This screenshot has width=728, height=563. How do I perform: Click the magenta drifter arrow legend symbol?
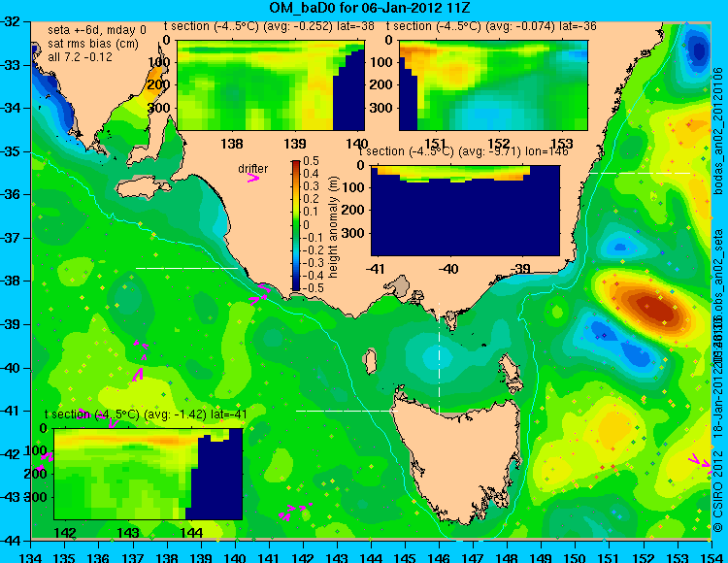(253, 179)
